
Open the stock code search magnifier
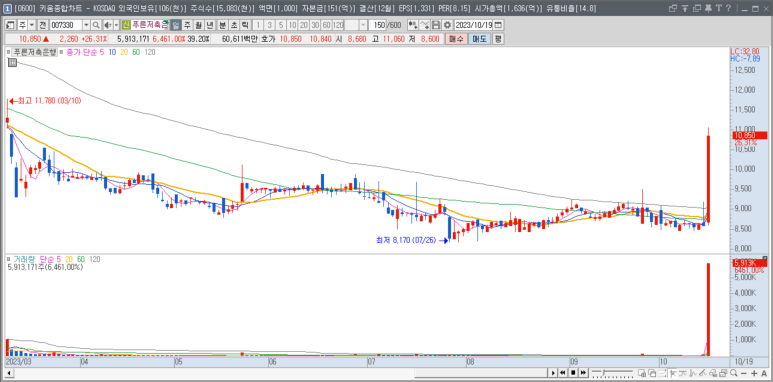coord(96,25)
